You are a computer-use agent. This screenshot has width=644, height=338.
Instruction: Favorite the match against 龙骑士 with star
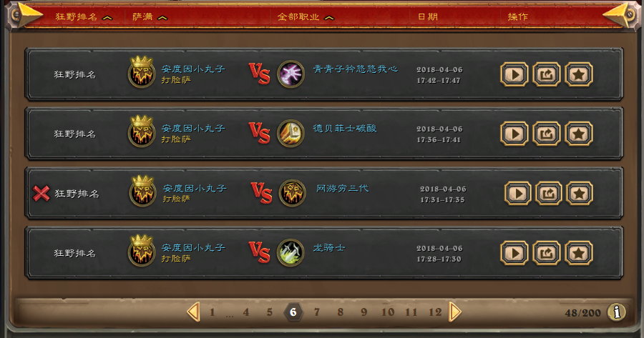click(x=578, y=253)
